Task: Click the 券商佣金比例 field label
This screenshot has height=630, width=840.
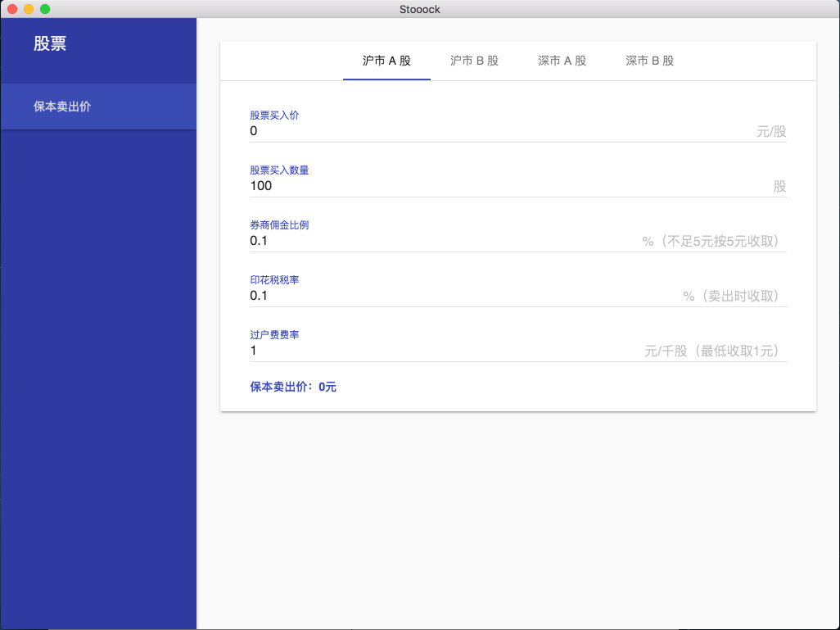Action: (279, 224)
